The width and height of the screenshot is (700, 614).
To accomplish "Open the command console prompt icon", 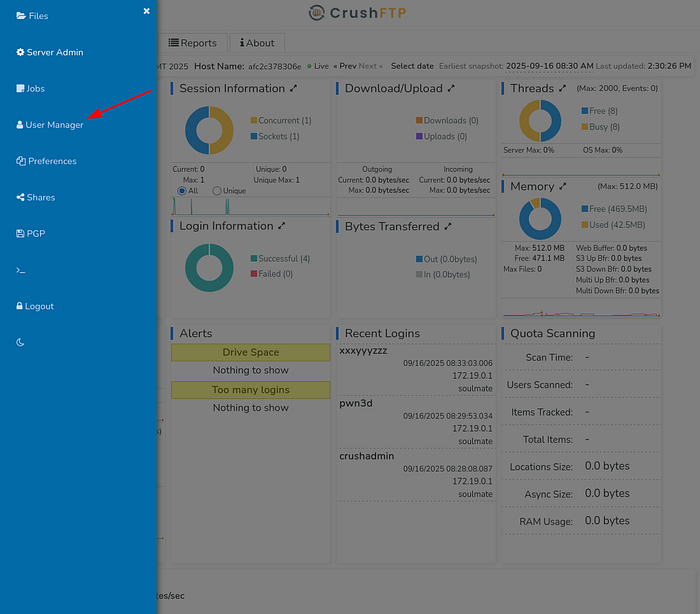I will click(x=21, y=270).
